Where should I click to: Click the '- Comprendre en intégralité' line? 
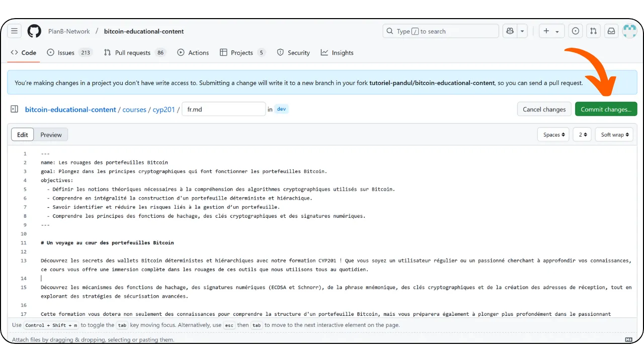[x=180, y=198]
